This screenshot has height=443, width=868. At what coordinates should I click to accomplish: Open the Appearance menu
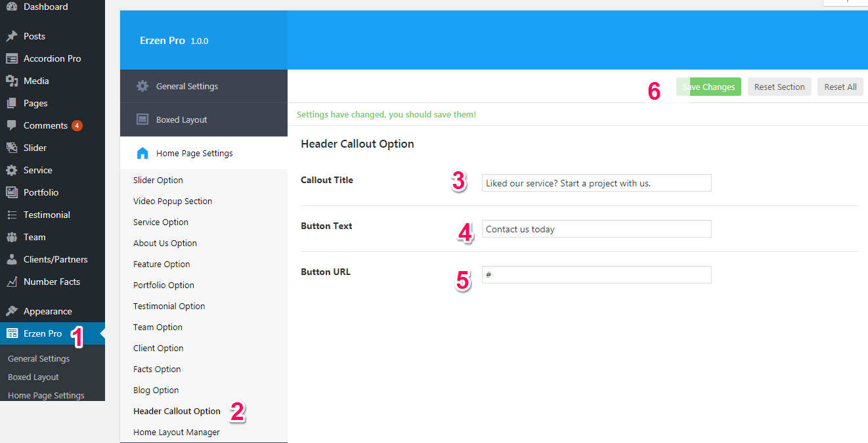53,311
